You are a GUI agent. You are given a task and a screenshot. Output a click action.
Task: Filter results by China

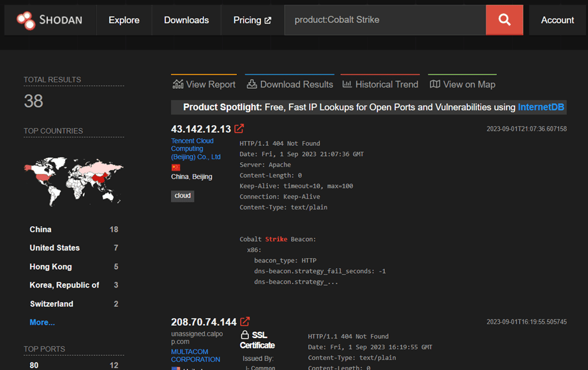tap(41, 229)
